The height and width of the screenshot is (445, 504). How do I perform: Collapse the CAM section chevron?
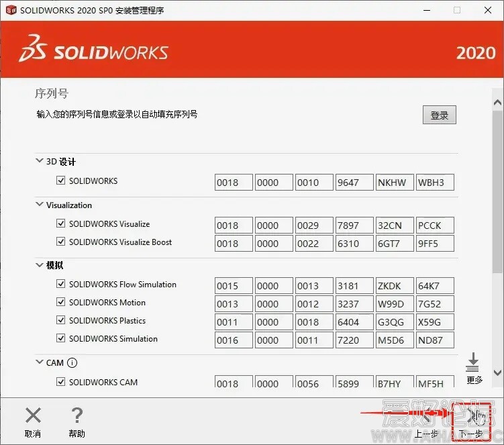[x=39, y=363]
